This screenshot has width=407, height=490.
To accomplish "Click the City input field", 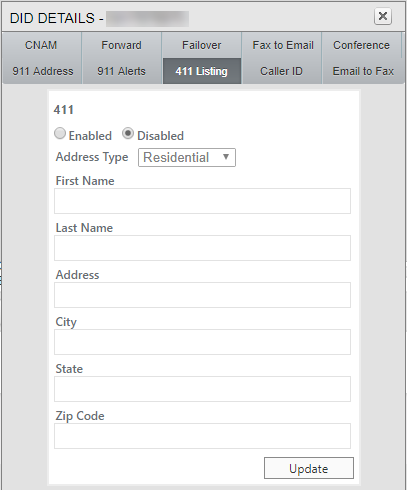I will pos(202,342).
